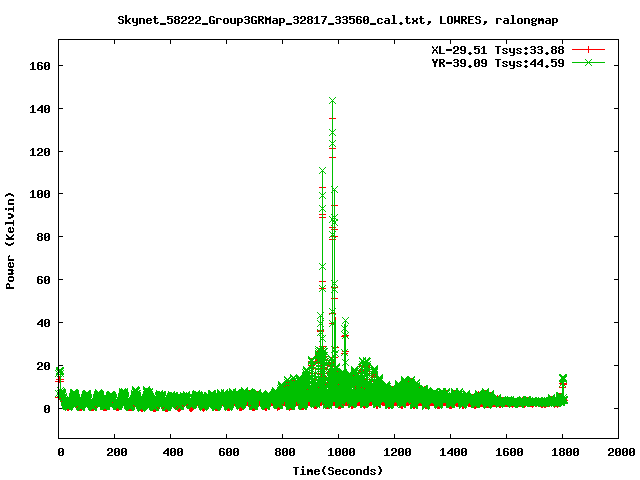This screenshot has width=640, height=480.
Task: Click legend entry 'YR-39.09 Tsys:44.59'
Action: pos(498,63)
